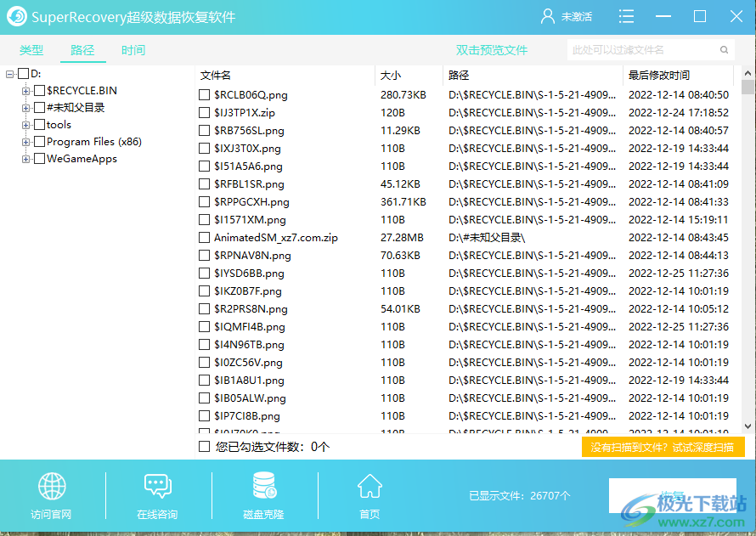This screenshot has width=756, height=536.
Task: Open the official website globe icon
Action: (x=52, y=486)
